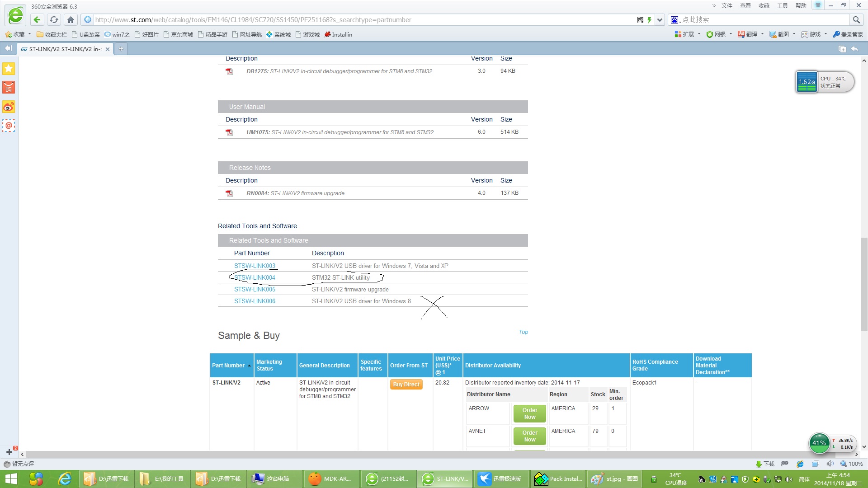Expand the address bar history dropdown arrow
This screenshot has height=488, width=868.
click(660, 20)
